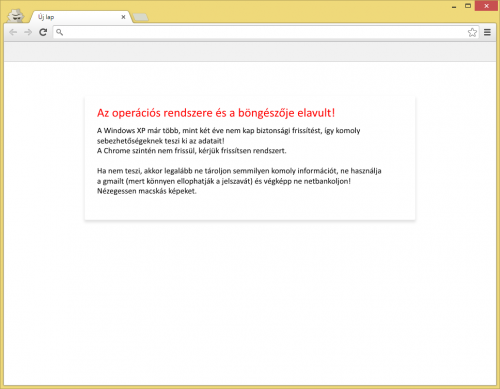This screenshot has height=389, width=500.
Task: Maximize the browser window
Action: (x=468, y=6)
